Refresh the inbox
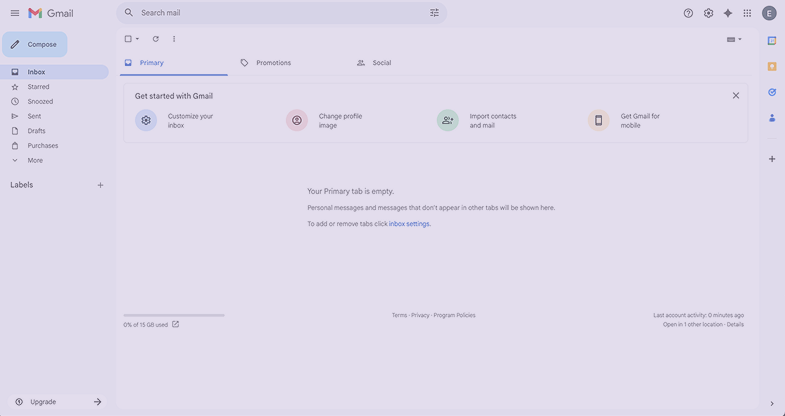785x416 pixels. pyautogui.click(x=156, y=39)
